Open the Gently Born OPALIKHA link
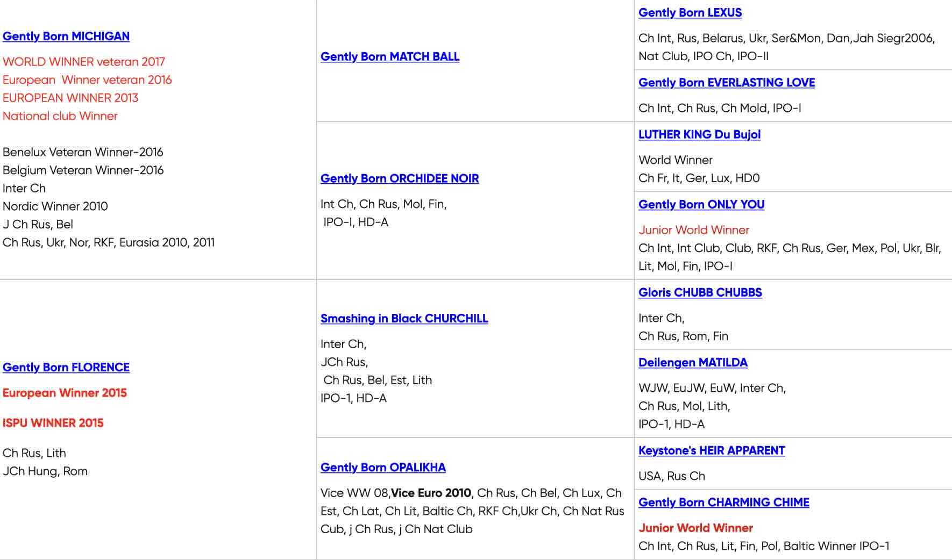Viewport: 952px width, 560px height. tap(383, 467)
